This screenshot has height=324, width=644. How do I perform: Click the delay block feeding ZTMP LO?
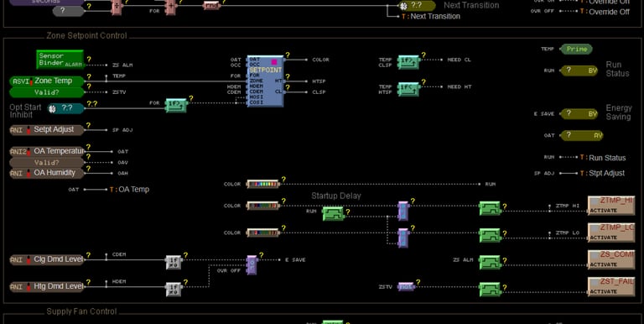click(490, 235)
